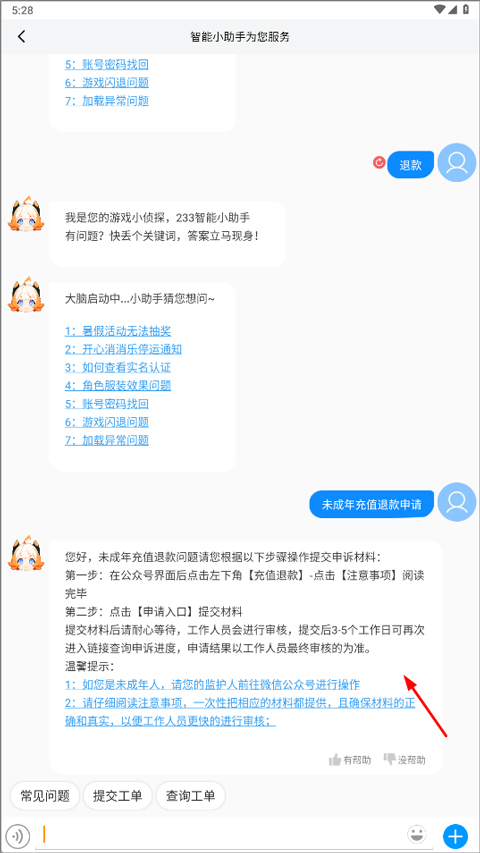Open link 2：开心消消乐停运通知
The width and height of the screenshot is (480, 853).
[x=123, y=349]
